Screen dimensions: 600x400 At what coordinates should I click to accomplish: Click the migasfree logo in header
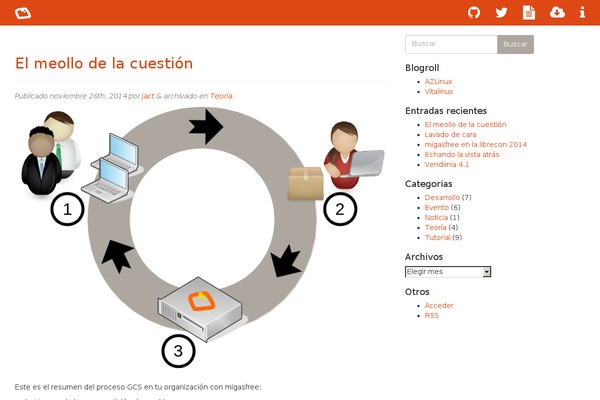point(23,13)
